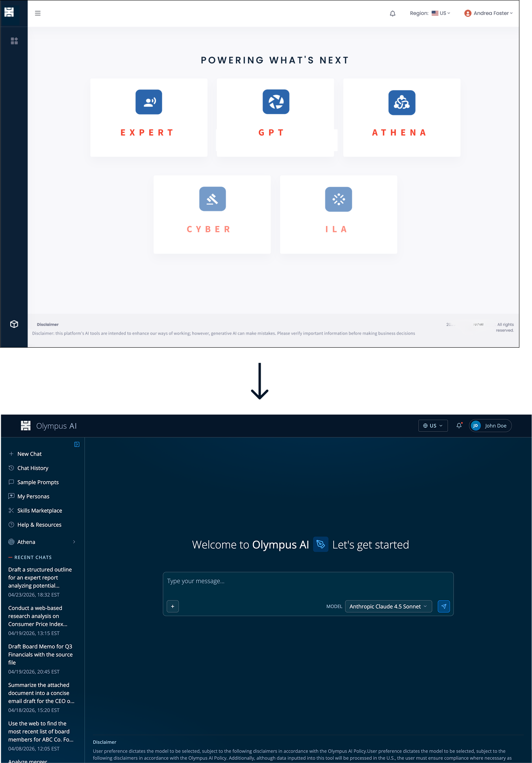Click the Andrea Foster avatar icon
This screenshot has width=532, height=763.
coord(468,13)
